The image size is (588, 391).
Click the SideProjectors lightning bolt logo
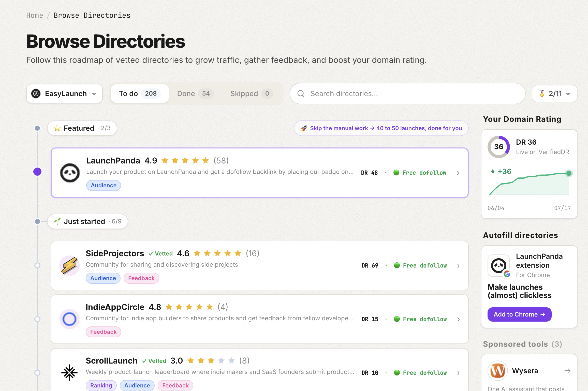69,266
